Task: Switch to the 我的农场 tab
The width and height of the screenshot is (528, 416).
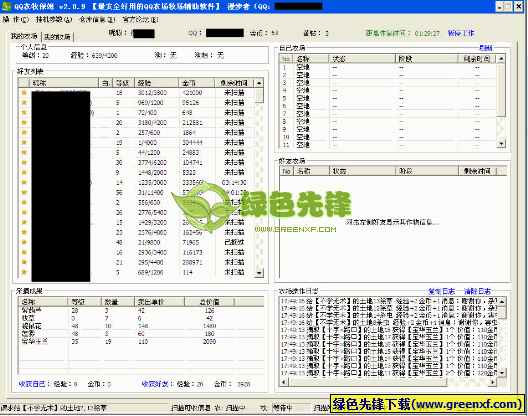Action: tap(24, 36)
